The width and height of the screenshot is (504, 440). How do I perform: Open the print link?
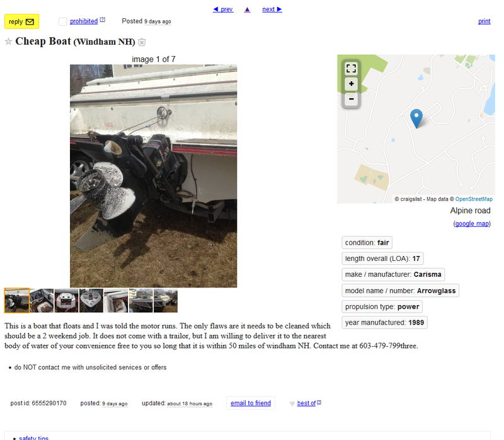point(484,21)
